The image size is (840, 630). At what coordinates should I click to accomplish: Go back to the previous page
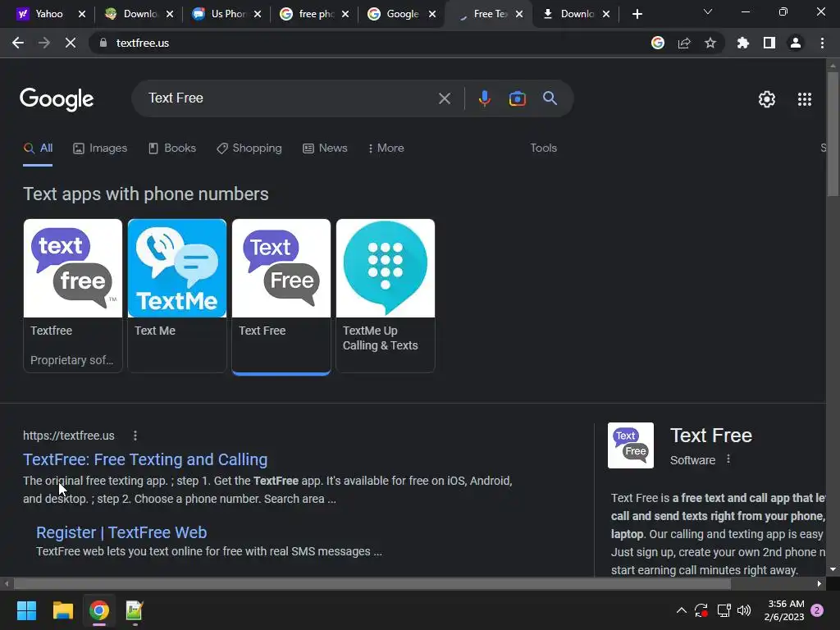tap(18, 43)
